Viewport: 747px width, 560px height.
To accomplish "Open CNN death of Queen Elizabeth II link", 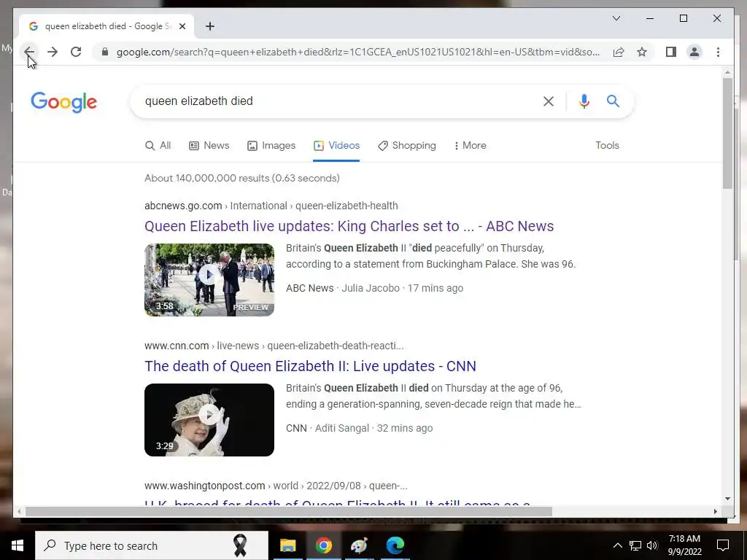I will (x=310, y=366).
